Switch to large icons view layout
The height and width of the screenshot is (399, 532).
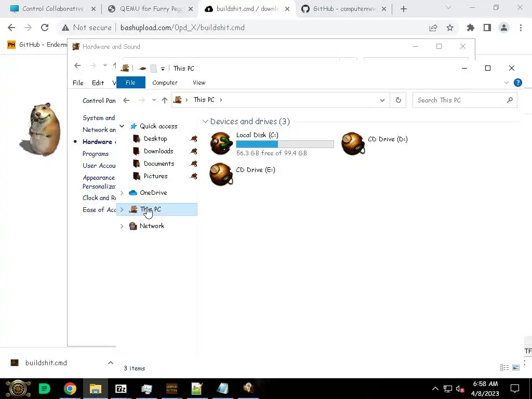point(516,367)
